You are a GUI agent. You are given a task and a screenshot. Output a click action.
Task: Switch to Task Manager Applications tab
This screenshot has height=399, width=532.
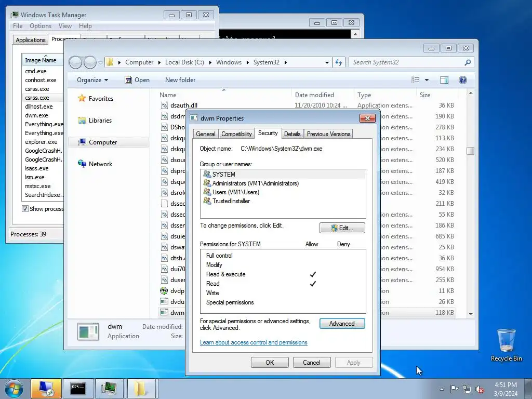click(x=31, y=40)
